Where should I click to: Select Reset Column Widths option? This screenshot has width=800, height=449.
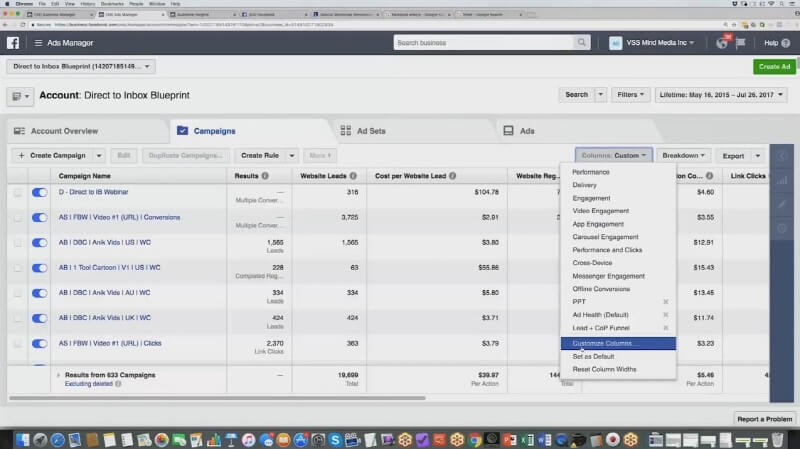(x=604, y=369)
